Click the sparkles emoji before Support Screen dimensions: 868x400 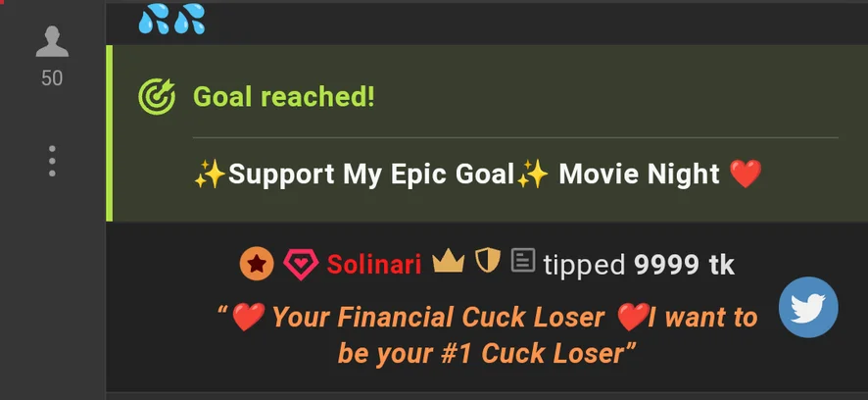[x=211, y=174]
